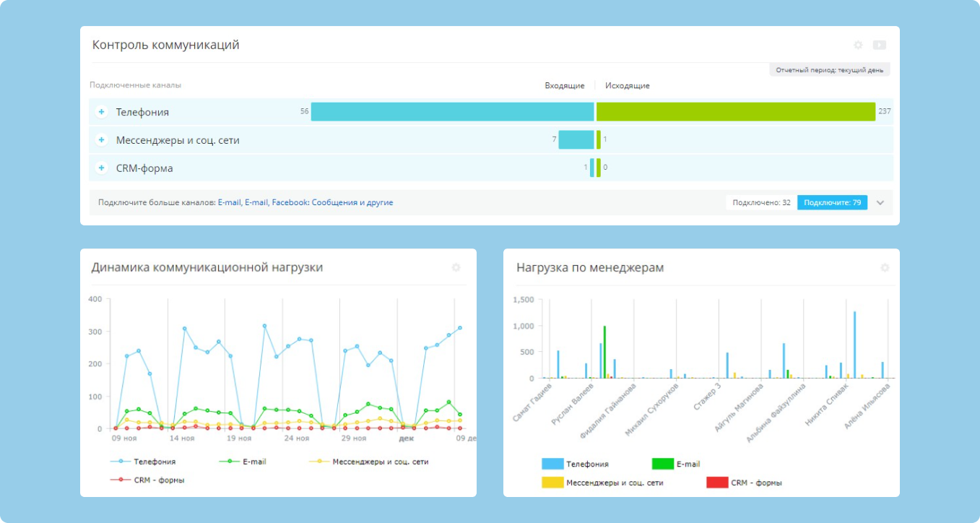Image resolution: width=980 pixels, height=523 pixels.
Task: Click the Телефония legend marker in line chart
Action: (120, 461)
